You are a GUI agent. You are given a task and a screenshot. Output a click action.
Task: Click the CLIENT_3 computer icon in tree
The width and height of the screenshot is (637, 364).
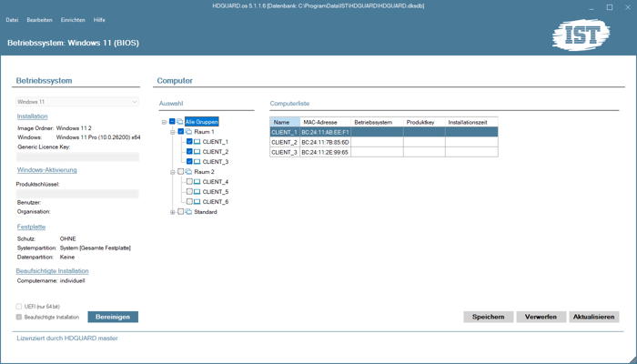pyautogui.click(x=197, y=162)
